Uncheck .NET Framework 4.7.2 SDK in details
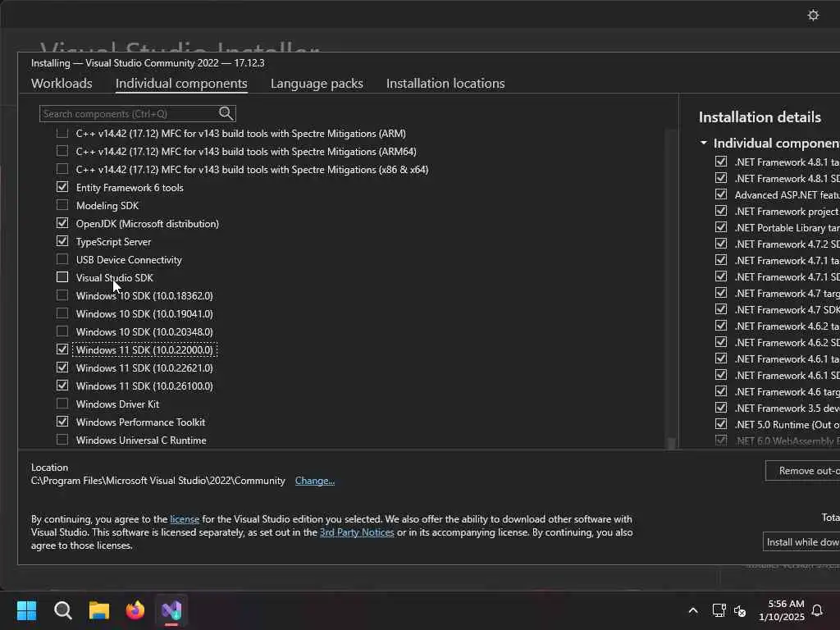This screenshot has height=630, width=840. point(721,244)
